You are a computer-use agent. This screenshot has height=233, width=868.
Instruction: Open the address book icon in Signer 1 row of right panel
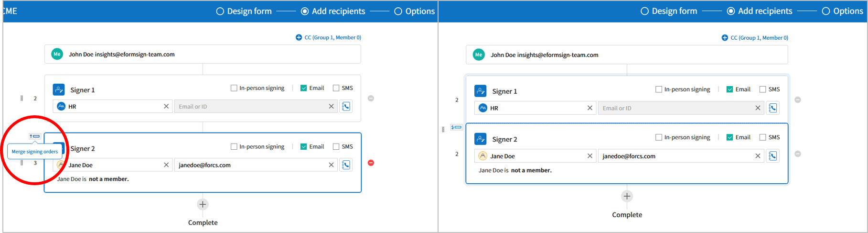(x=772, y=108)
